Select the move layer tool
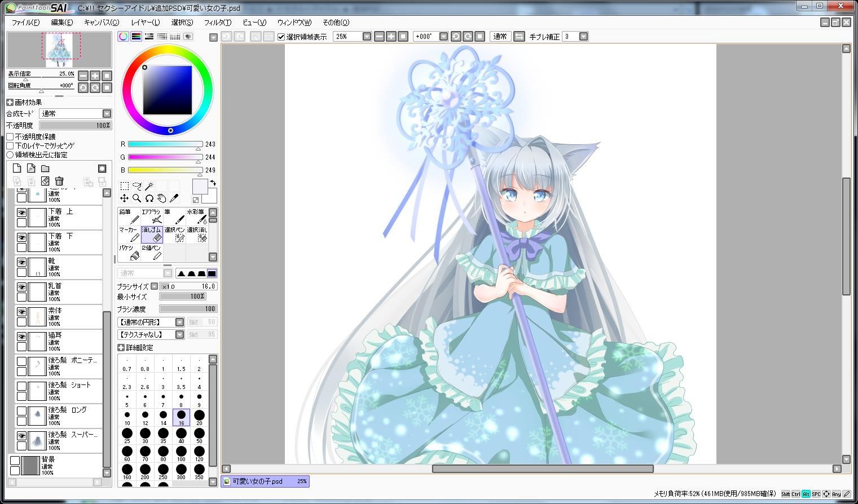This screenshot has width=858, height=504. point(124,198)
